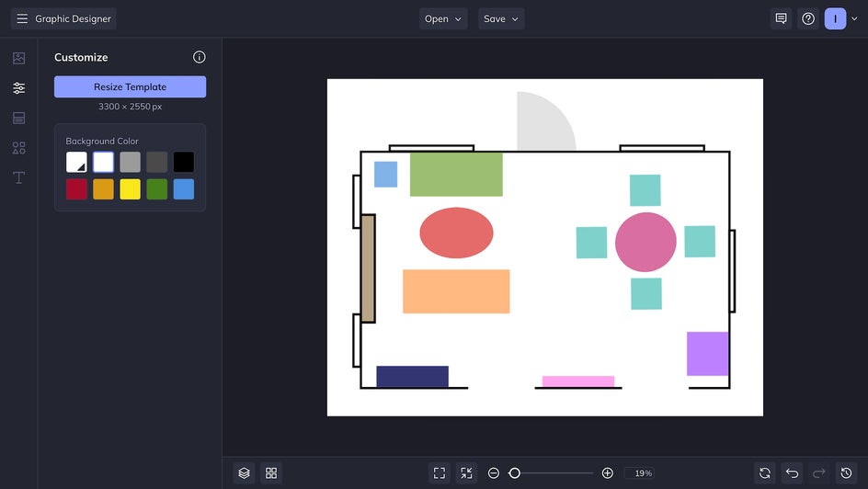868x489 pixels.
Task: Click the Graphic Designer title label
Action: pyautogui.click(x=73, y=18)
